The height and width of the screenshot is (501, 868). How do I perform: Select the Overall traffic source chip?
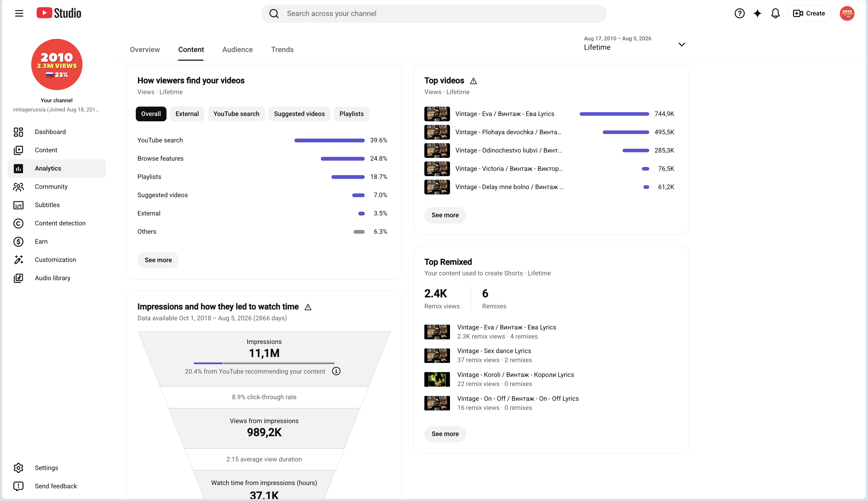point(151,114)
